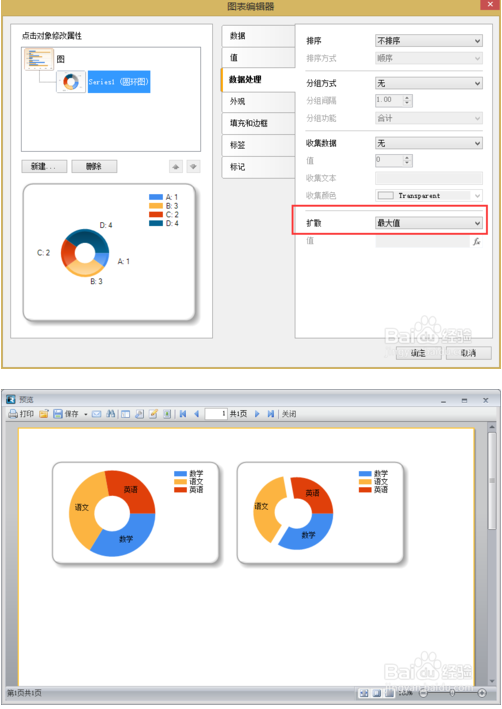This screenshot has height=709, width=502.
Task: Open the 排序方式 dropdown showing 顺序
Action: (x=429, y=58)
